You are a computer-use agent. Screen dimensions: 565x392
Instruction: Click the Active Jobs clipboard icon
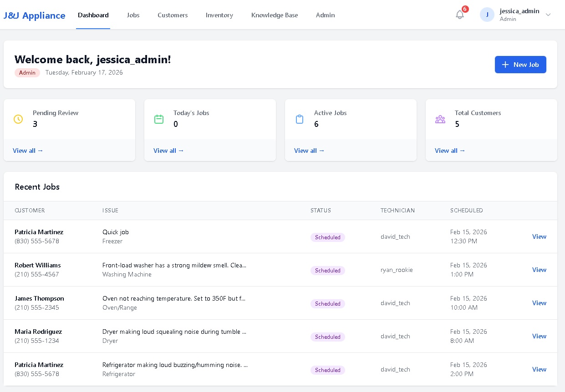[x=300, y=119]
